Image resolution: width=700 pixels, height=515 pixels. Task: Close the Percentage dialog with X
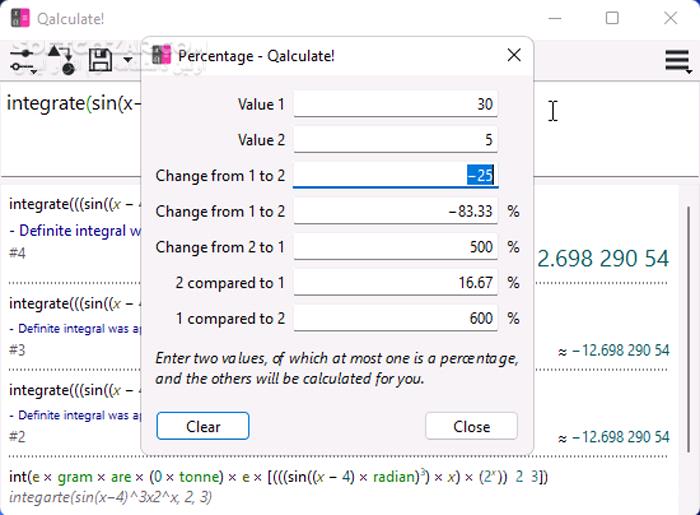[x=514, y=55]
